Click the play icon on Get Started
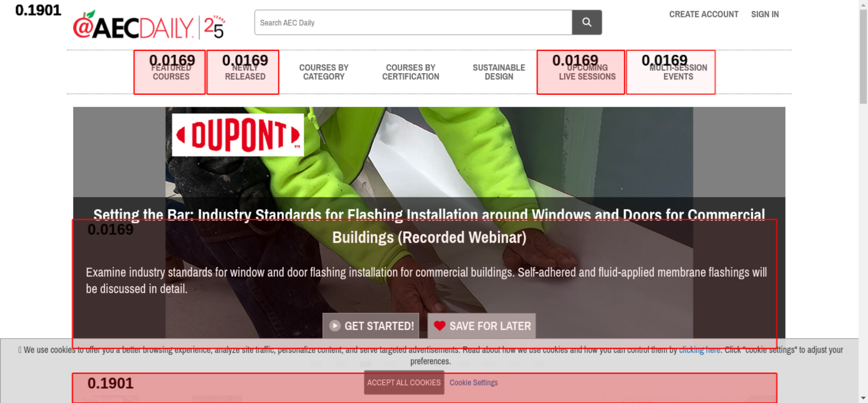 click(335, 326)
